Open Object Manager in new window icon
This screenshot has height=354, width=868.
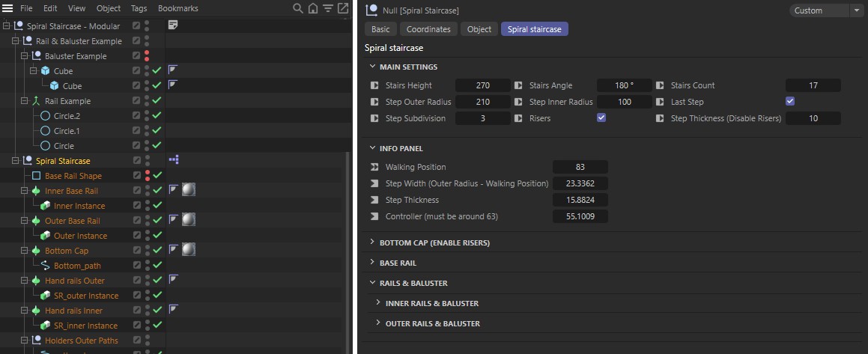[343, 8]
